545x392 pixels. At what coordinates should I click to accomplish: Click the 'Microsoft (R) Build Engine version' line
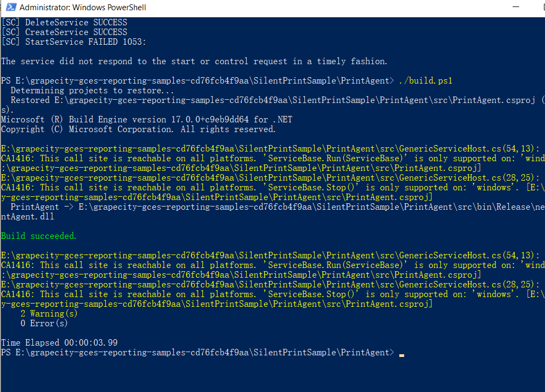pyautogui.click(x=147, y=120)
